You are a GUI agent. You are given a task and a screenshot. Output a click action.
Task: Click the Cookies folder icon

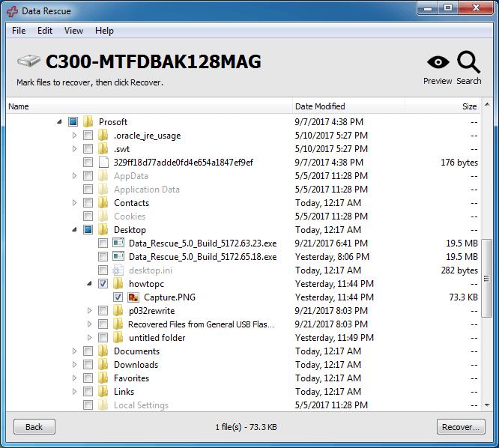(x=103, y=216)
